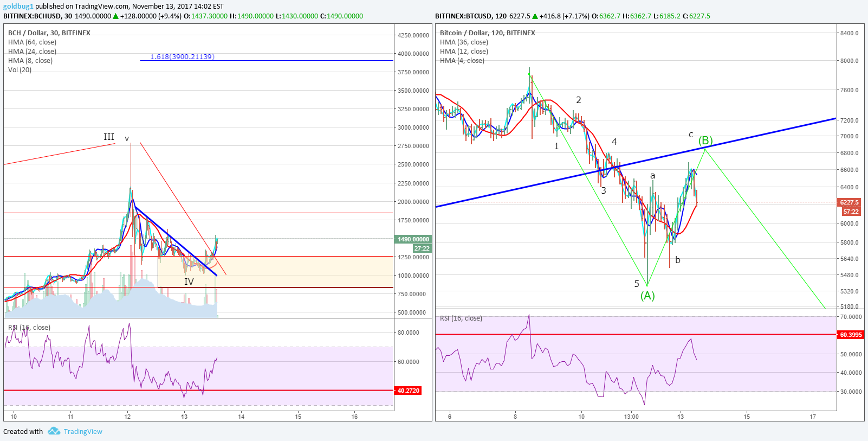Click the 1490.00000 current price tag
This screenshot has width=868, height=441.
point(413,239)
